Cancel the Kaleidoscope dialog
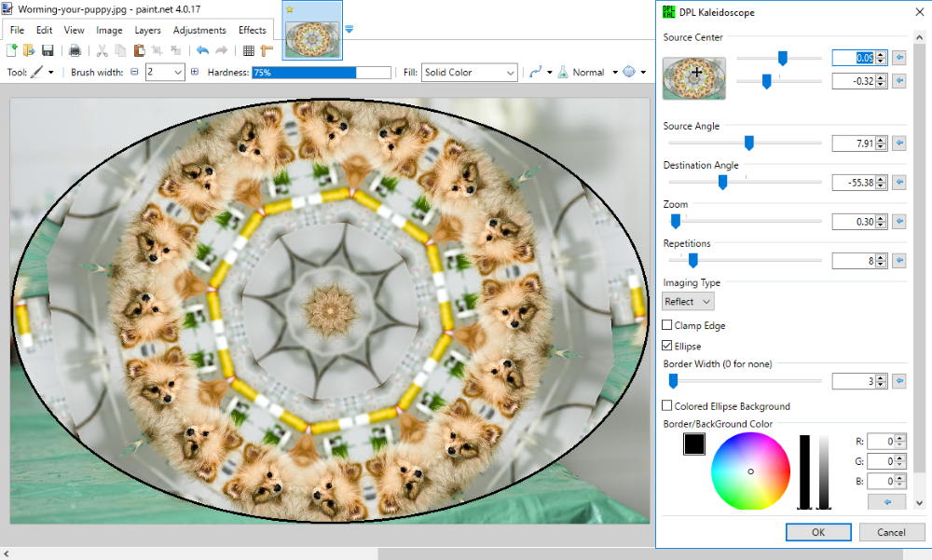Viewport: 932px width, 560px height. pos(891,532)
